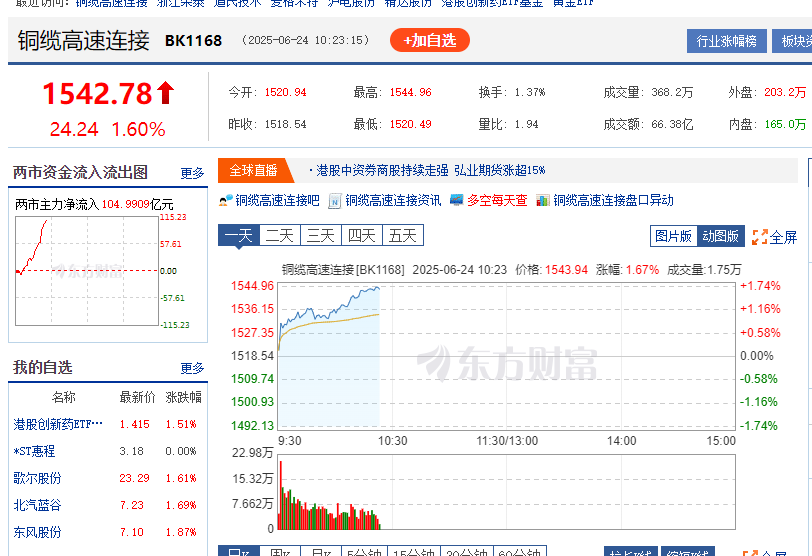Click the capital flow mini chart

tap(87, 271)
